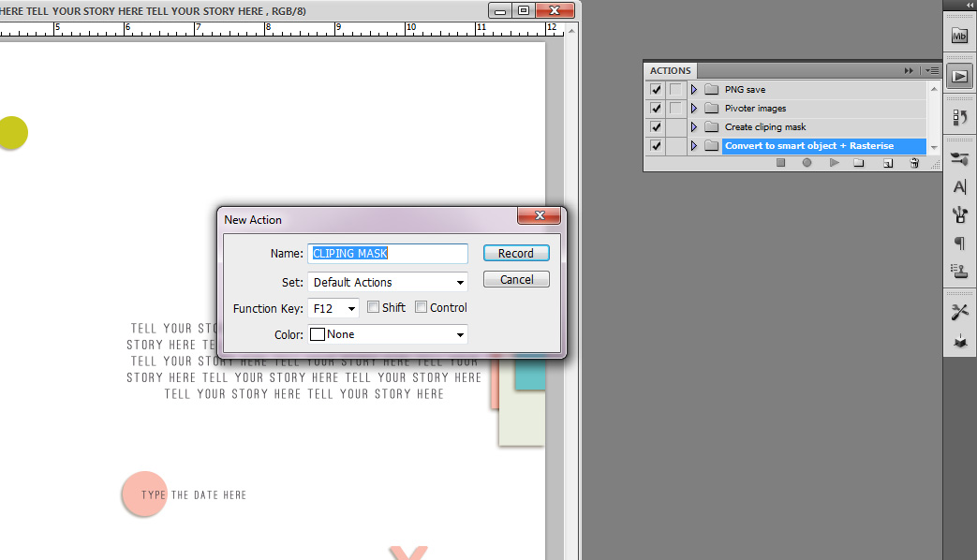The height and width of the screenshot is (560, 977).
Task: Enable the Control modifier checkbox
Action: coord(422,307)
